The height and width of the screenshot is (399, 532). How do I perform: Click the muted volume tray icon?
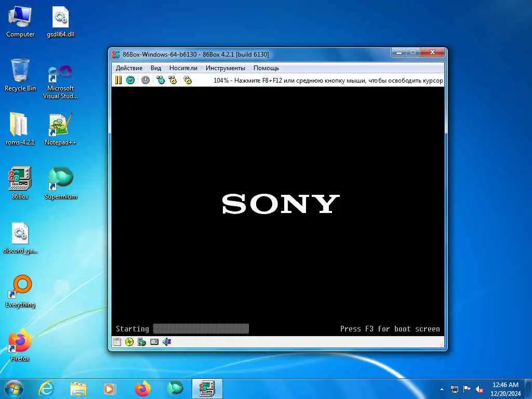point(480,389)
